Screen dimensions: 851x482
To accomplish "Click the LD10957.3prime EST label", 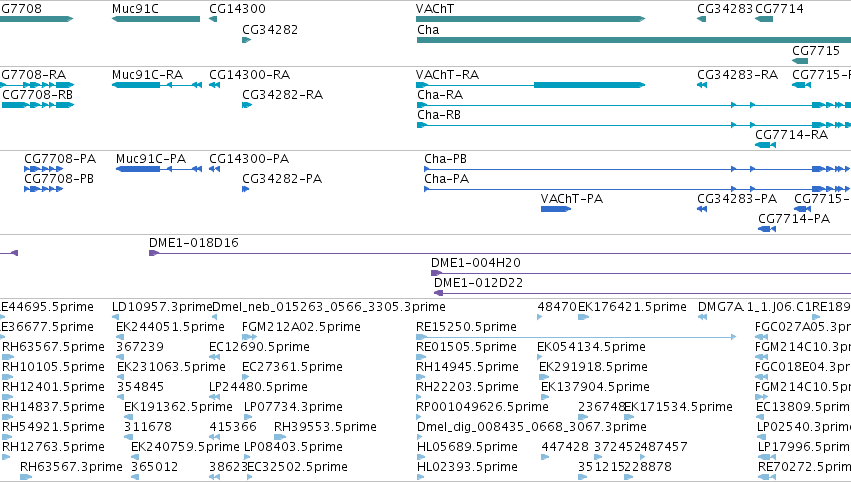I will click(x=162, y=307).
